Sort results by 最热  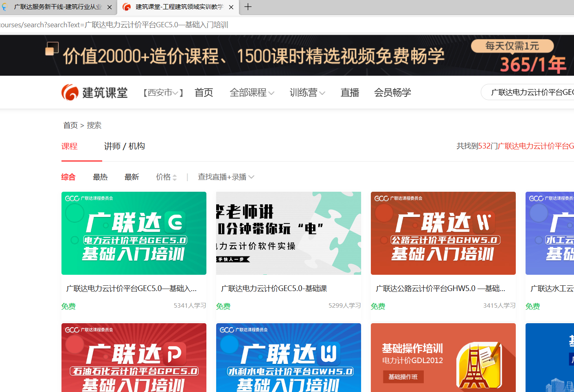(100, 177)
